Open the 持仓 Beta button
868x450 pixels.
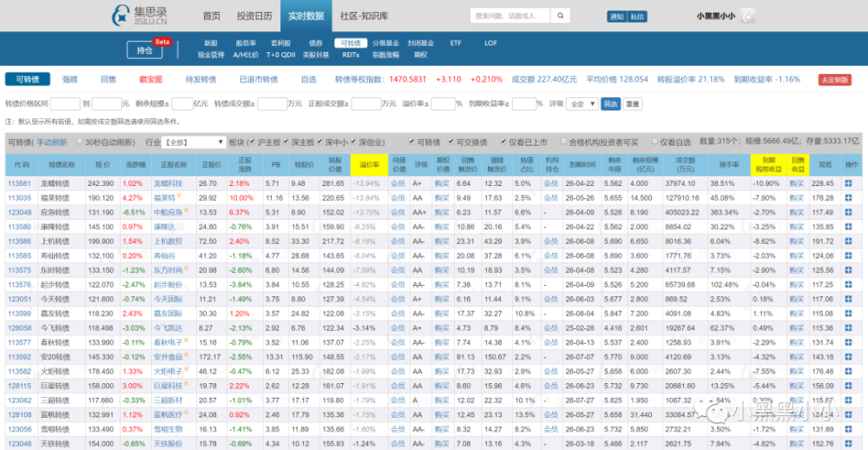144,50
